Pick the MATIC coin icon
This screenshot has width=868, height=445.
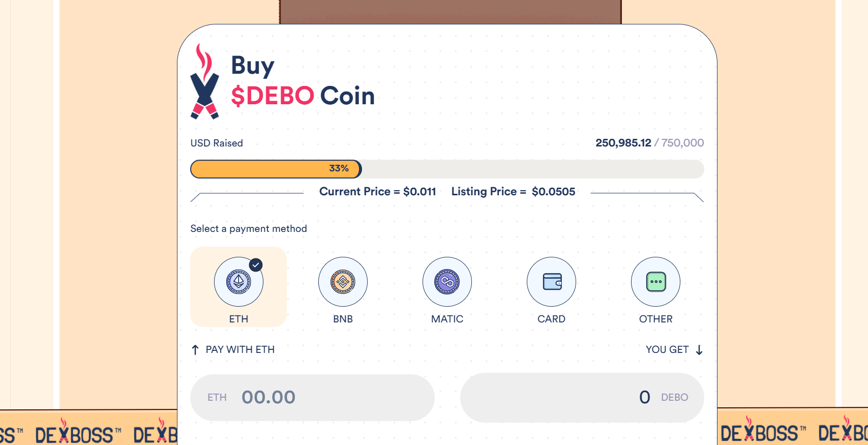(x=447, y=282)
